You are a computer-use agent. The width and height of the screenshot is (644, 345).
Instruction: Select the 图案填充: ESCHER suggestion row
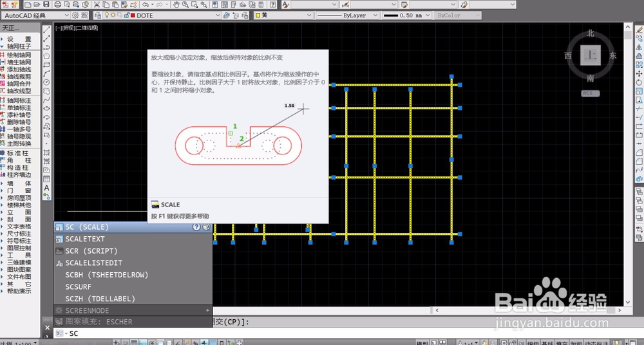[x=133, y=322]
